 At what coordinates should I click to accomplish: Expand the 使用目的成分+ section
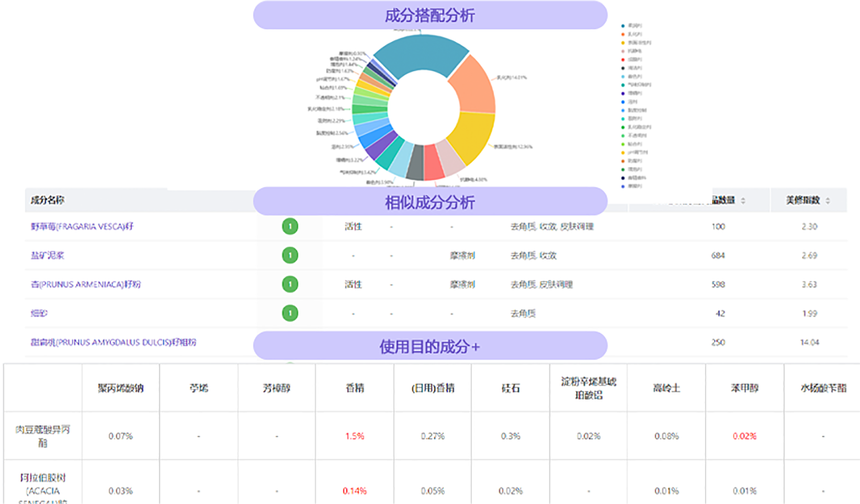tap(429, 346)
